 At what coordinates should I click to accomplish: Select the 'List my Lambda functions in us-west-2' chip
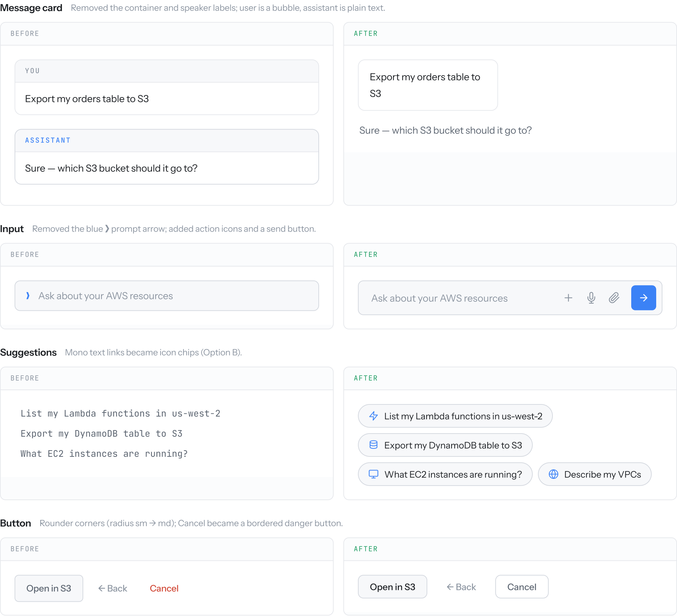click(455, 416)
